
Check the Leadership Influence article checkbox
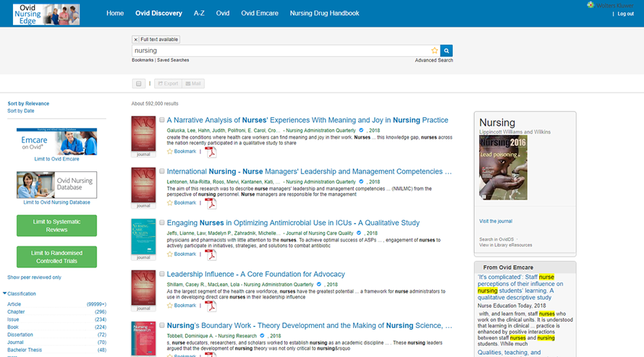[162, 274]
